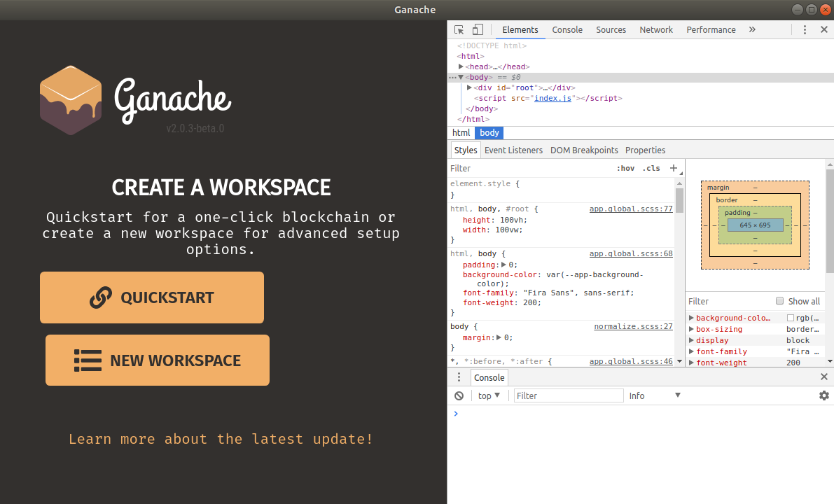The image size is (834, 504).
Task: Switch to the Console tab
Action: pyautogui.click(x=567, y=30)
